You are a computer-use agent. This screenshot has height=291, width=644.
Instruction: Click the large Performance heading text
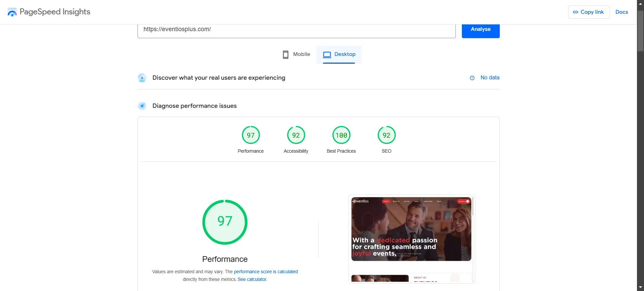click(225, 259)
